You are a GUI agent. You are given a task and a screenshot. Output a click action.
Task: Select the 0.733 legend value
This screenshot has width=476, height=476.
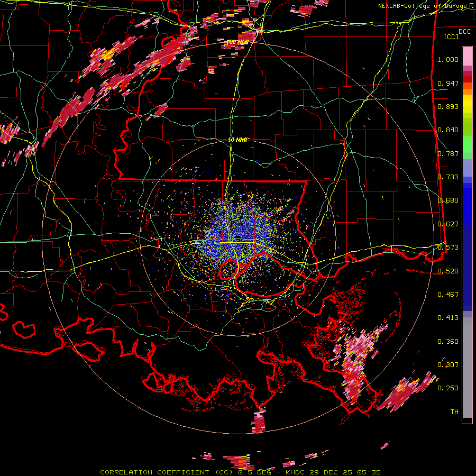(448, 177)
